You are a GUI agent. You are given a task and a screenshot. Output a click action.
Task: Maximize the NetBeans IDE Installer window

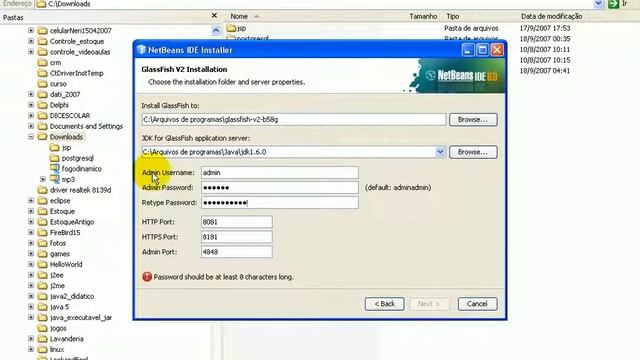[482, 50]
